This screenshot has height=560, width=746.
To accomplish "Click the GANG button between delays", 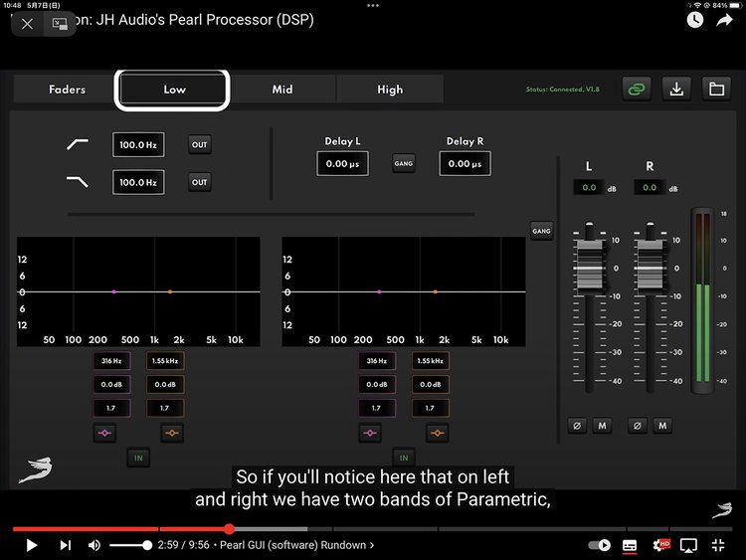I will (x=403, y=163).
